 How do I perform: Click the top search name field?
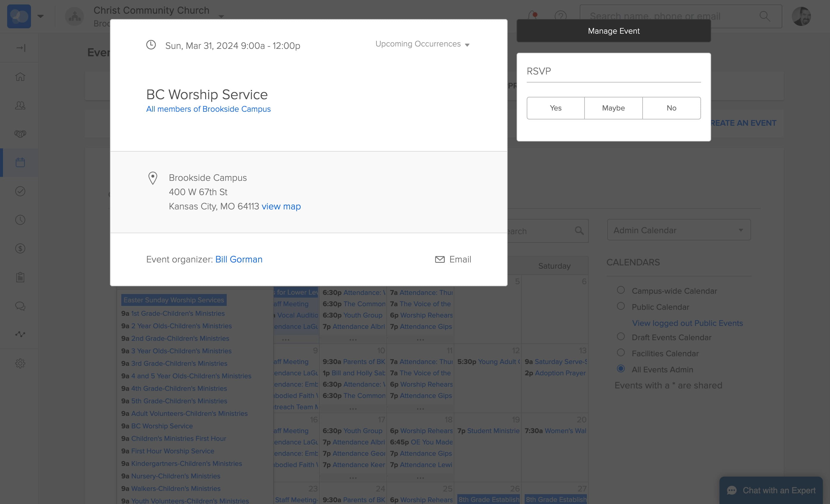pyautogui.click(x=681, y=16)
